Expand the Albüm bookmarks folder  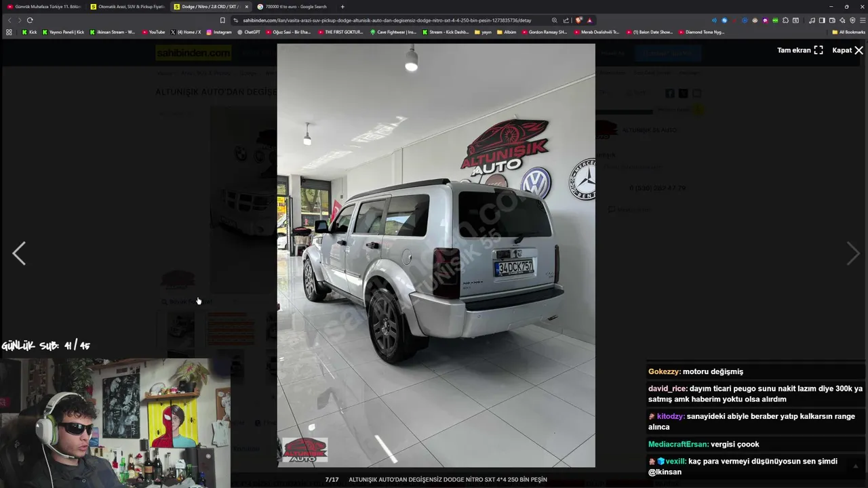pos(507,32)
